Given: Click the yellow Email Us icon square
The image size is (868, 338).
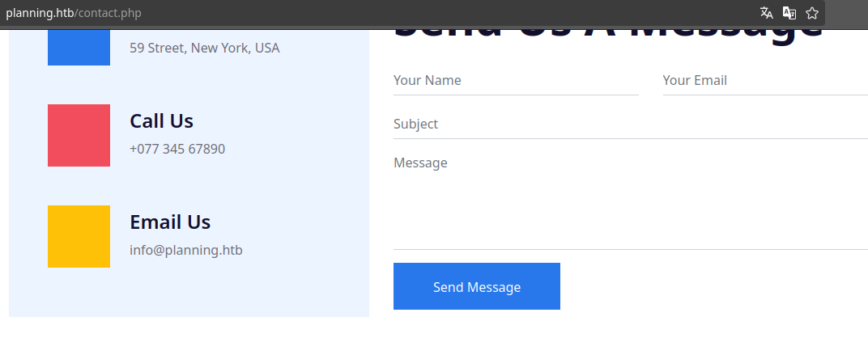Looking at the screenshot, I should pos(79,236).
